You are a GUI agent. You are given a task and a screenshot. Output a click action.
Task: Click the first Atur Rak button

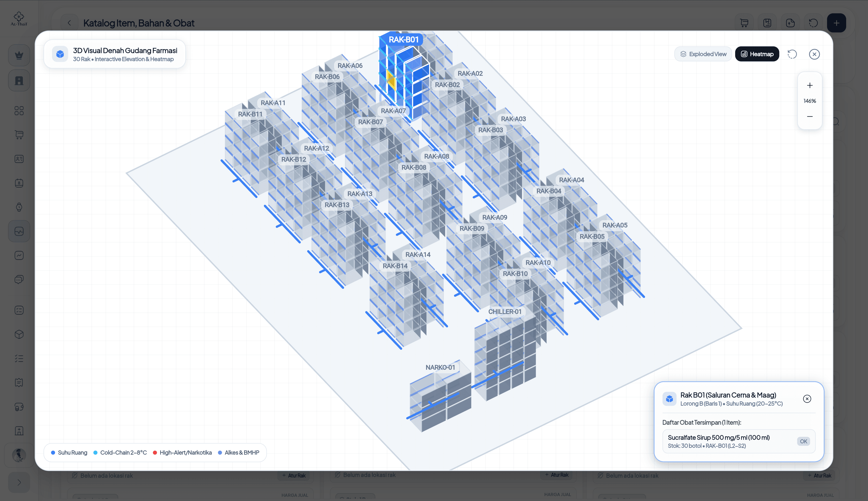pyautogui.click(x=294, y=476)
